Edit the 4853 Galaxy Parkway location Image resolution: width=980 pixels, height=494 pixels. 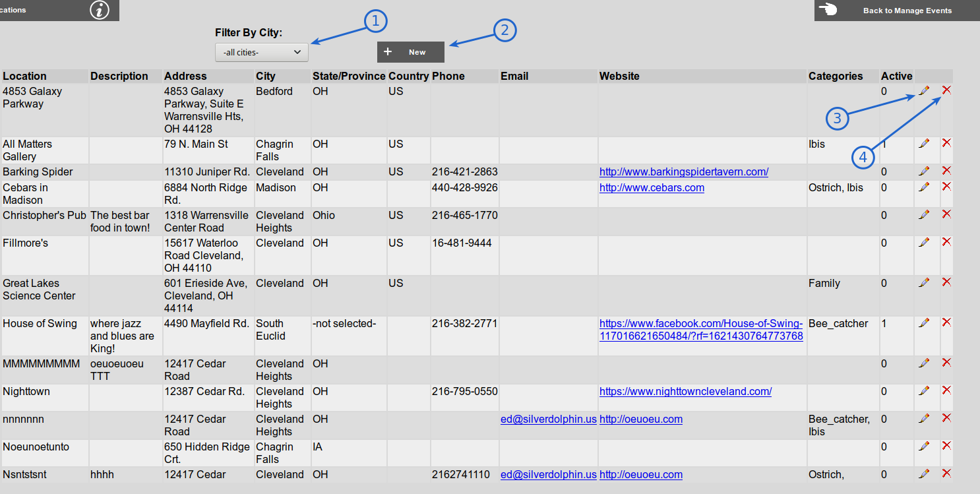tap(924, 90)
